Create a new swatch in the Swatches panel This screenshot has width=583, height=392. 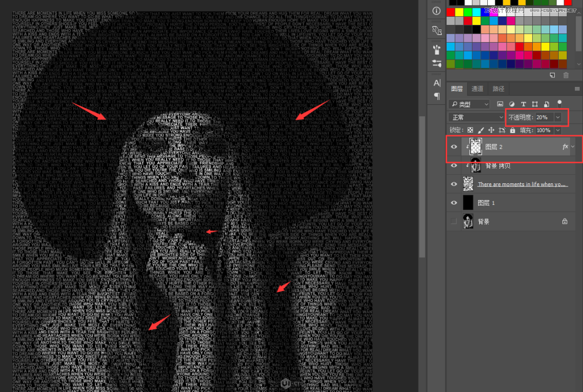553,75
